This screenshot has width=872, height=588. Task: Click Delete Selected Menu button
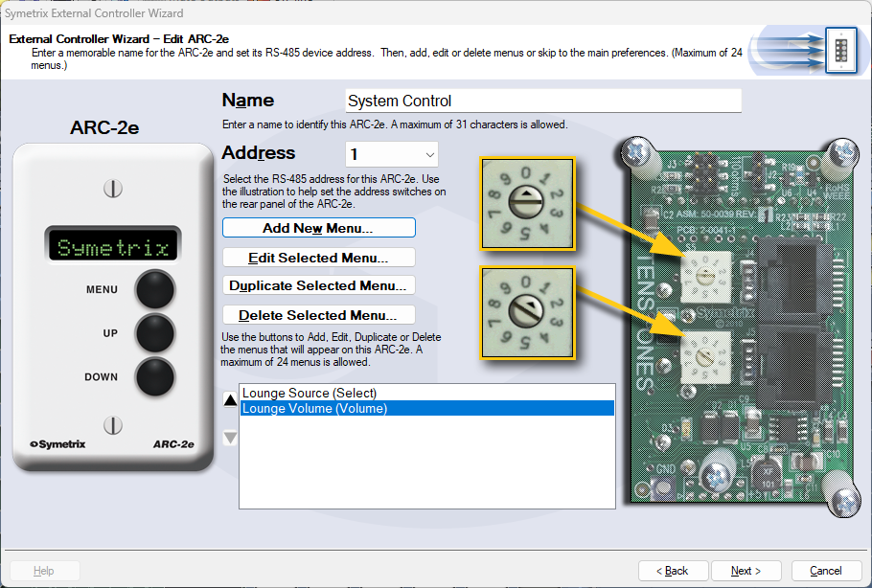pos(318,315)
